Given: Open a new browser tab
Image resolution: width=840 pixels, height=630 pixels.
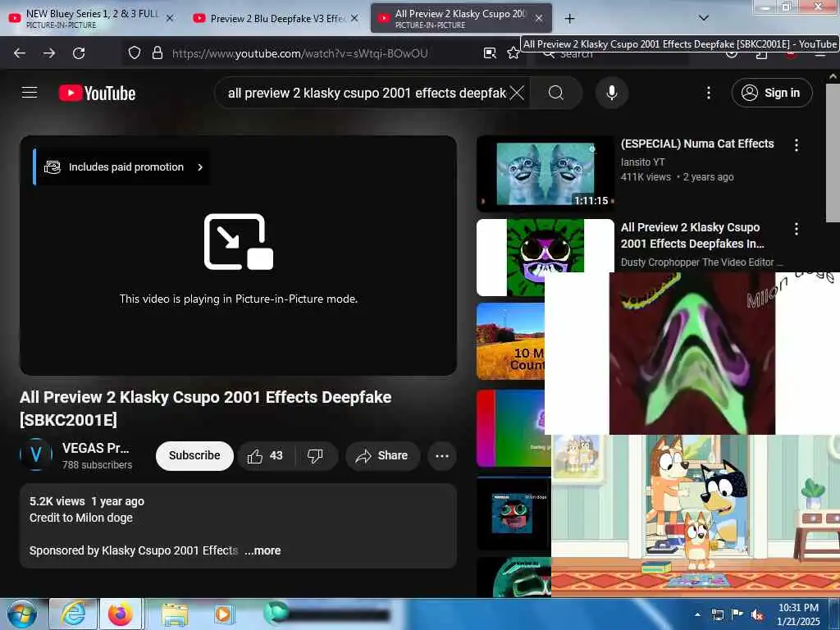Looking at the screenshot, I should pos(569,18).
